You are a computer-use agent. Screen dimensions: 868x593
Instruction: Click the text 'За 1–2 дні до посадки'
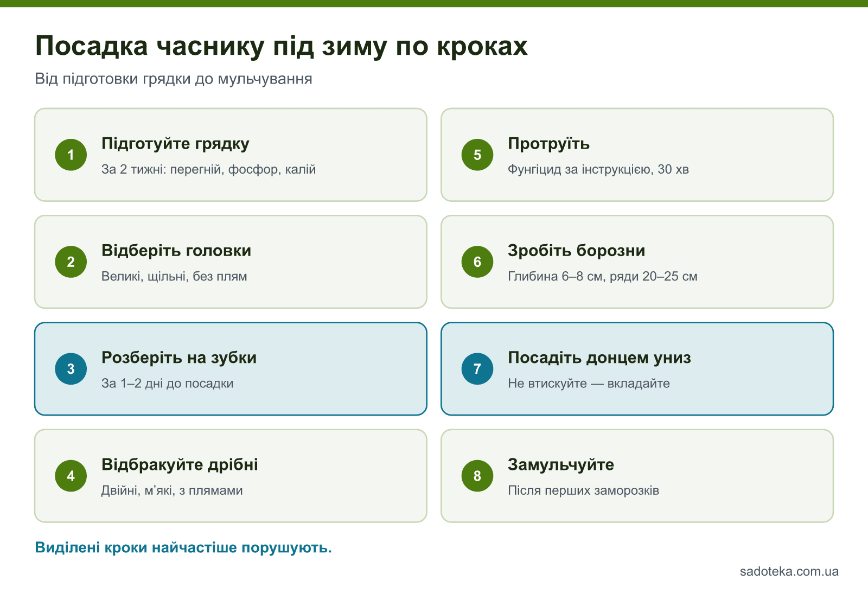point(167,384)
